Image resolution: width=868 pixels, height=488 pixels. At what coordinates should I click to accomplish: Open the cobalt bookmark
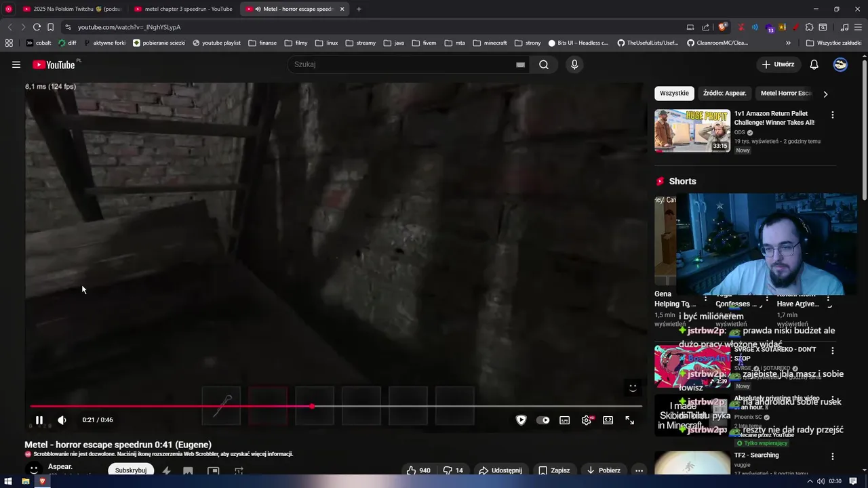click(x=39, y=43)
